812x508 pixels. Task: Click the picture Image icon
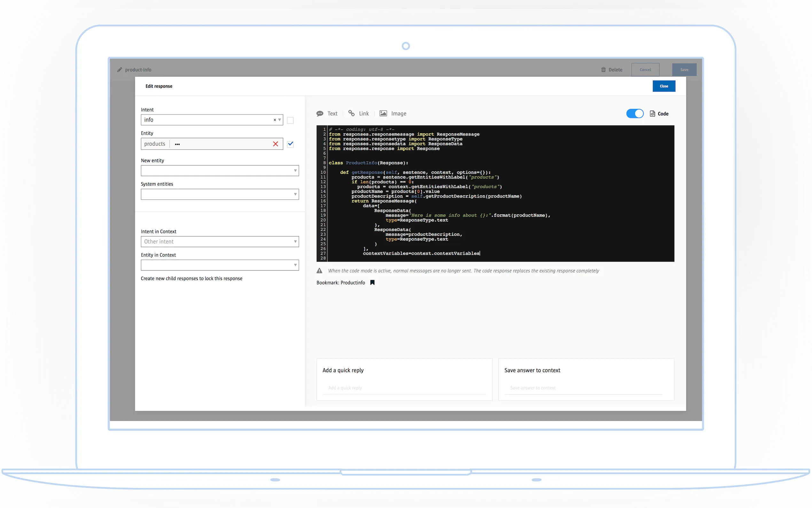click(x=383, y=114)
